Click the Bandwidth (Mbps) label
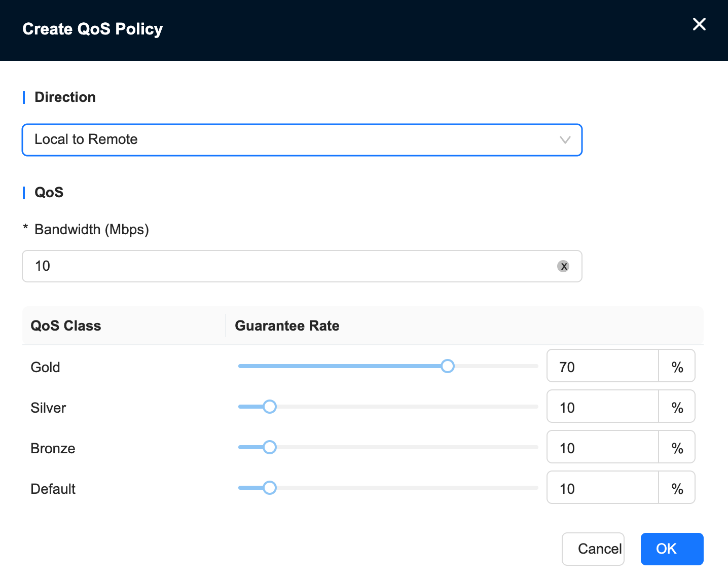Viewport: 728px width, 579px height. pyautogui.click(x=91, y=230)
